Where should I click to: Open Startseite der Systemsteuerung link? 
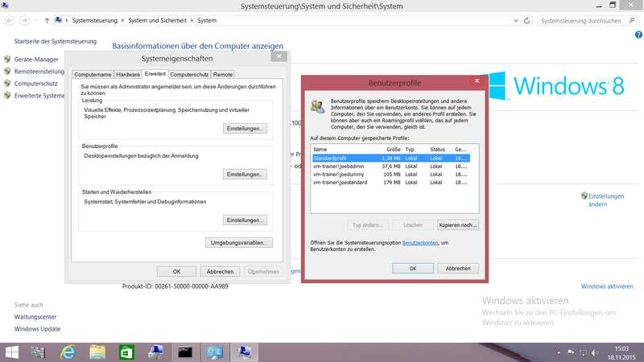coord(56,42)
